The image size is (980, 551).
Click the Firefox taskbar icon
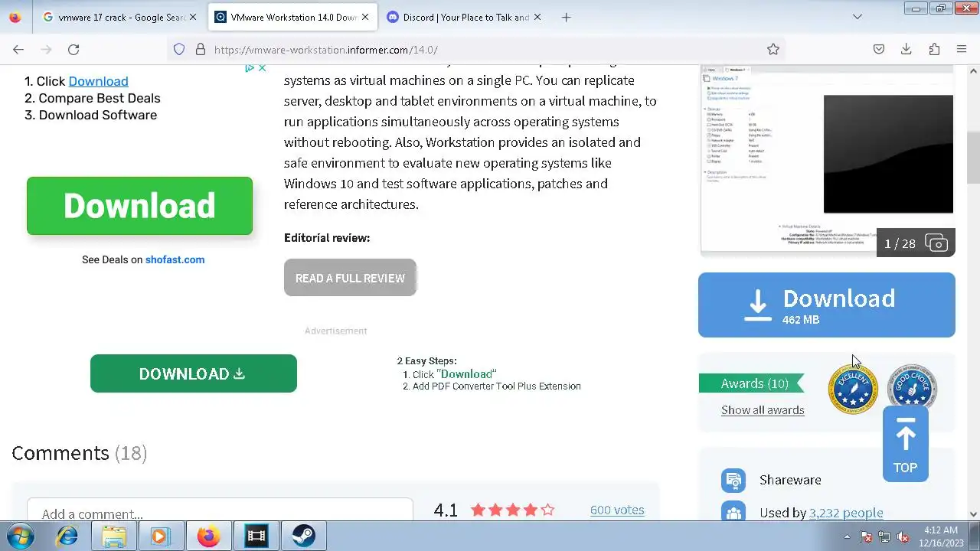(208, 536)
